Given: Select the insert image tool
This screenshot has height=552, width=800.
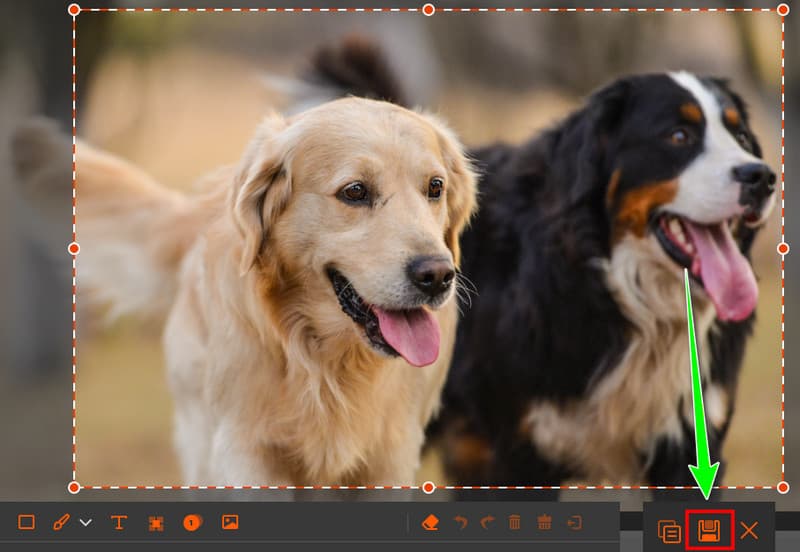Looking at the screenshot, I should 230,522.
